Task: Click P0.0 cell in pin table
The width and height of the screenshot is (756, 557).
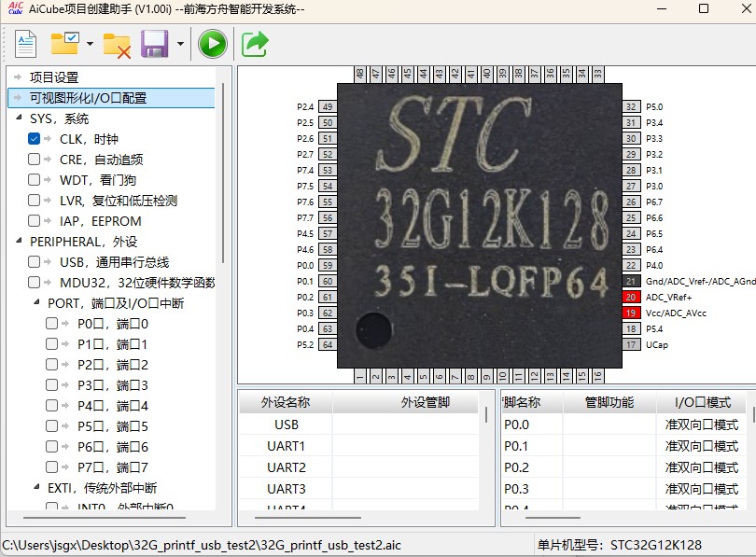Action: pos(532,425)
